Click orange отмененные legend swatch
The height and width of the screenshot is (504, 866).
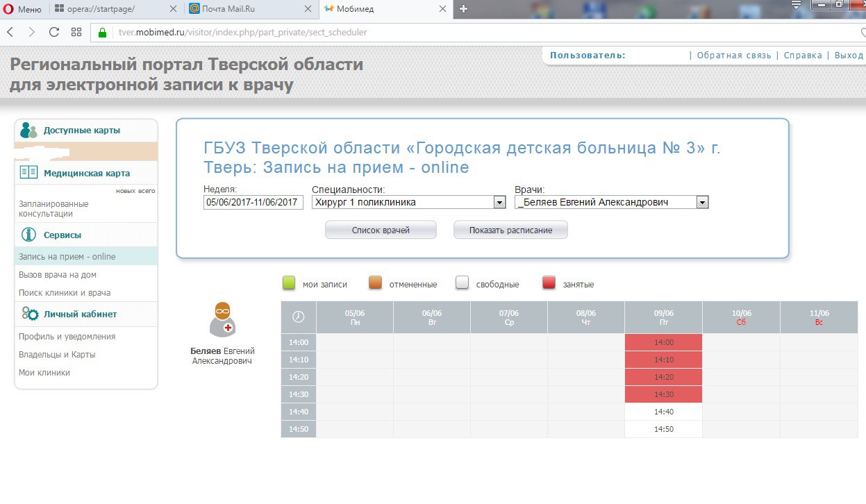[x=376, y=283]
